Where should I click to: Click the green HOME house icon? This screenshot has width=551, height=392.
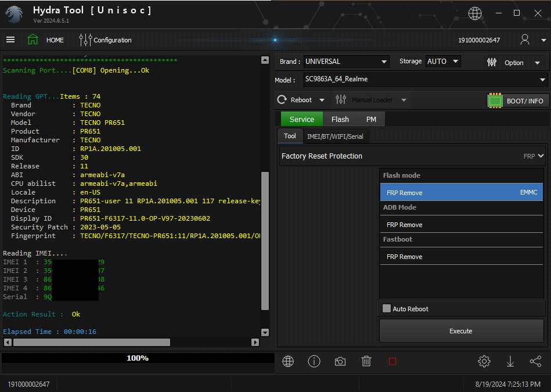pos(33,39)
